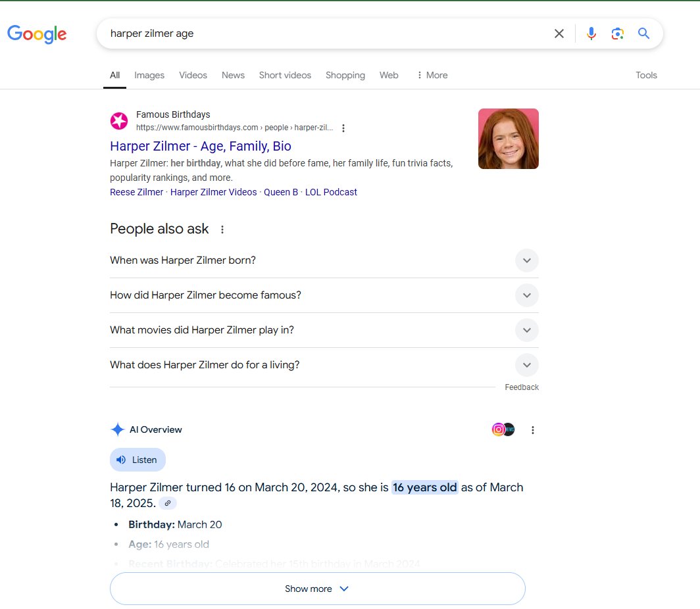This screenshot has width=700, height=609.
Task: Click the AI Overview sparkle icon
Action: coord(117,429)
